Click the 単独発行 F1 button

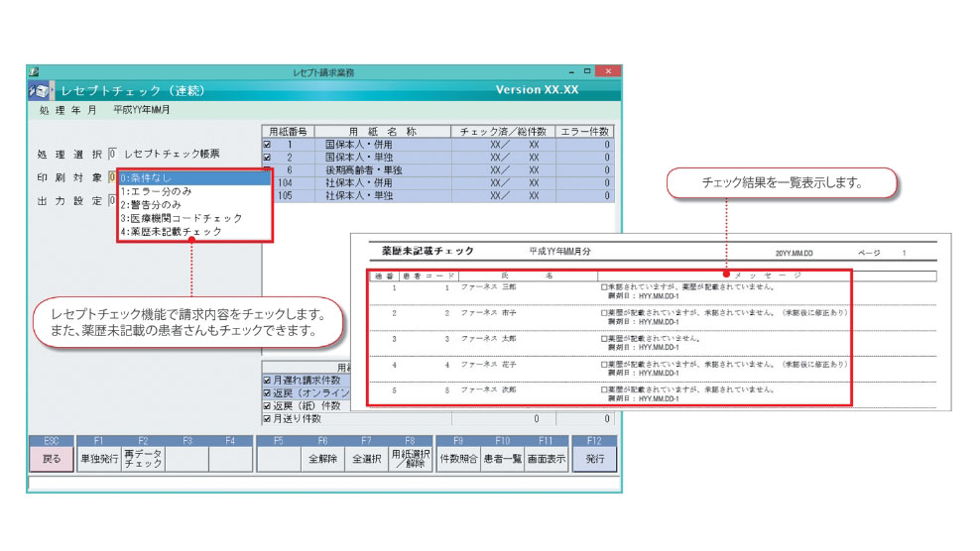click(98, 459)
